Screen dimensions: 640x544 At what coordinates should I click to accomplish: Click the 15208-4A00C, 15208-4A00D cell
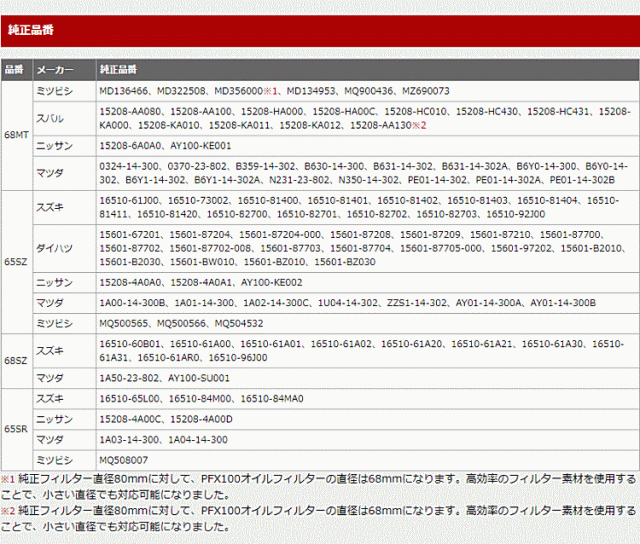click(x=368, y=419)
